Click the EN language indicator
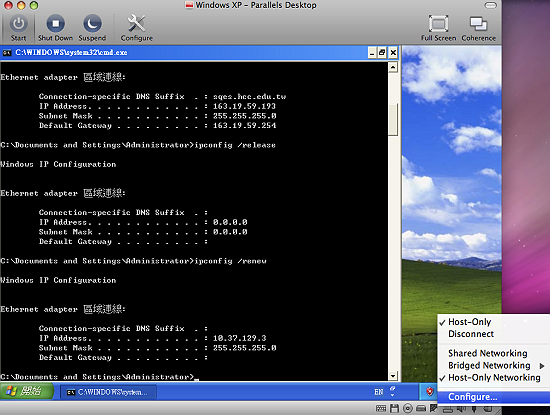 coord(379,392)
